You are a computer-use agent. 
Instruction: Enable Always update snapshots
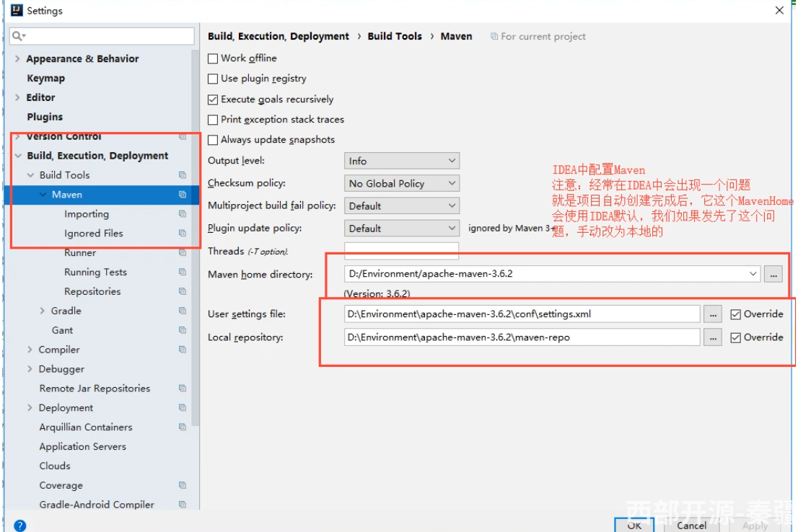[213, 140]
